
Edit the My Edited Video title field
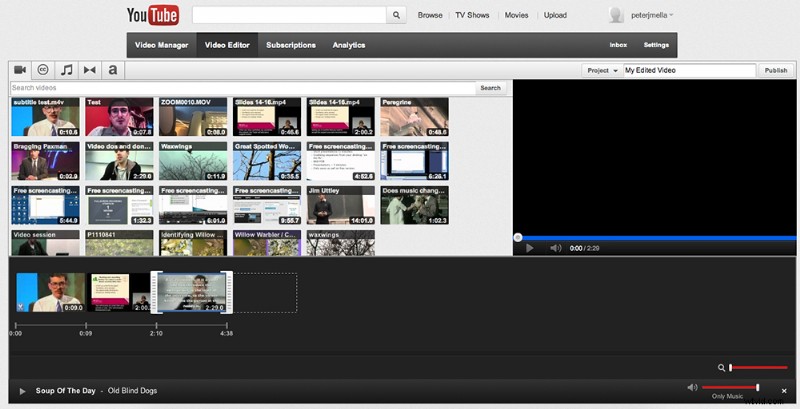[689, 70]
